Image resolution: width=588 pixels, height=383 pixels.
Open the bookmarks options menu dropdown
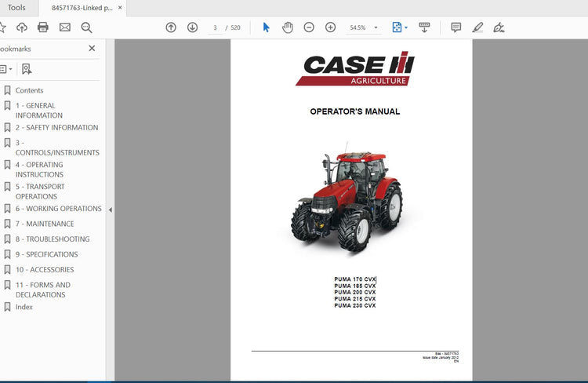pyautogui.click(x=6, y=69)
